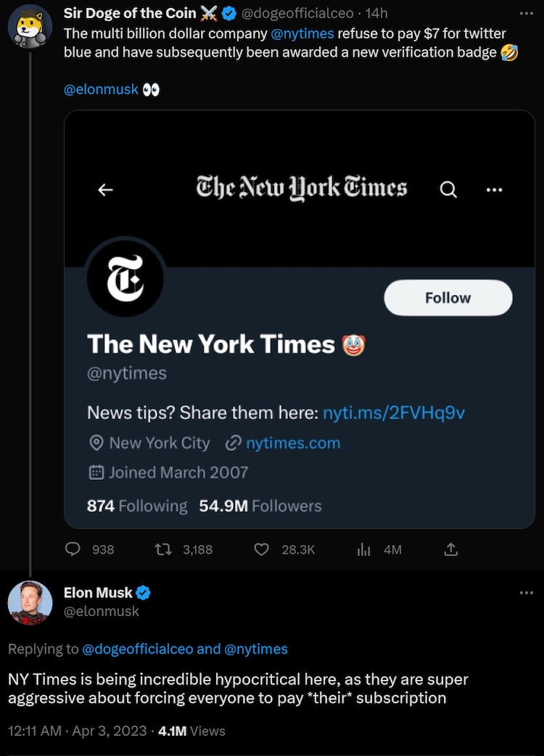View the 874 Following list
This screenshot has width=544, height=756.
[x=137, y=506]
